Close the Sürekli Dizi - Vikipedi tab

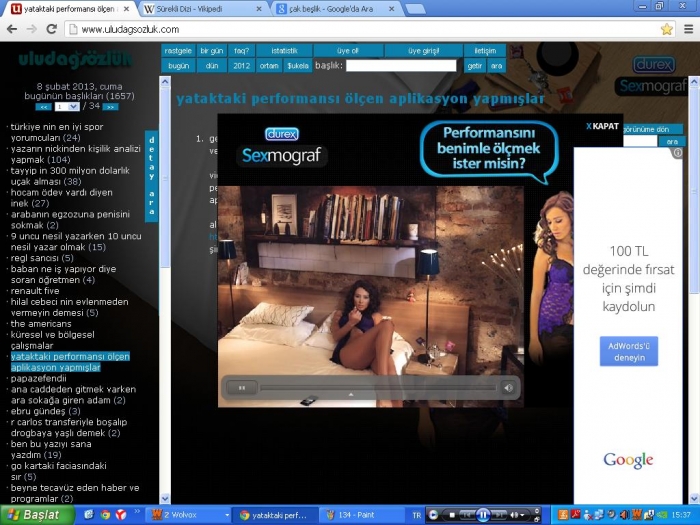258,9
